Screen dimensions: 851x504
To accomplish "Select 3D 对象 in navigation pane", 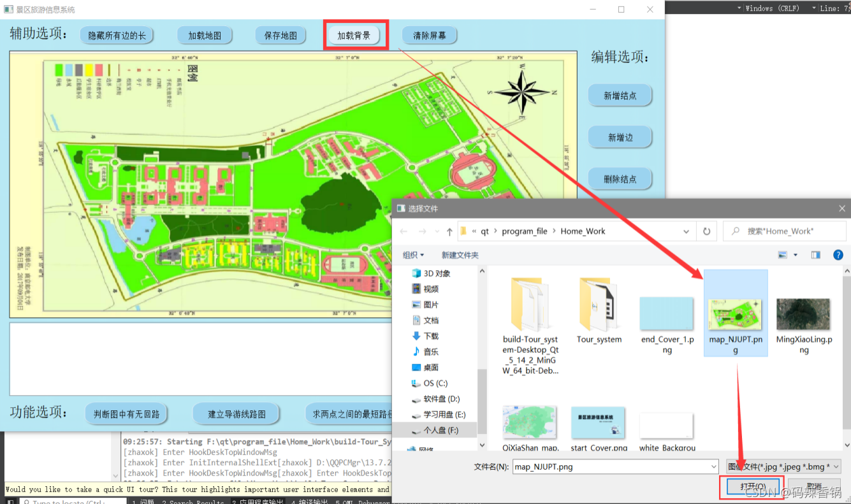I will click(437, 273).
